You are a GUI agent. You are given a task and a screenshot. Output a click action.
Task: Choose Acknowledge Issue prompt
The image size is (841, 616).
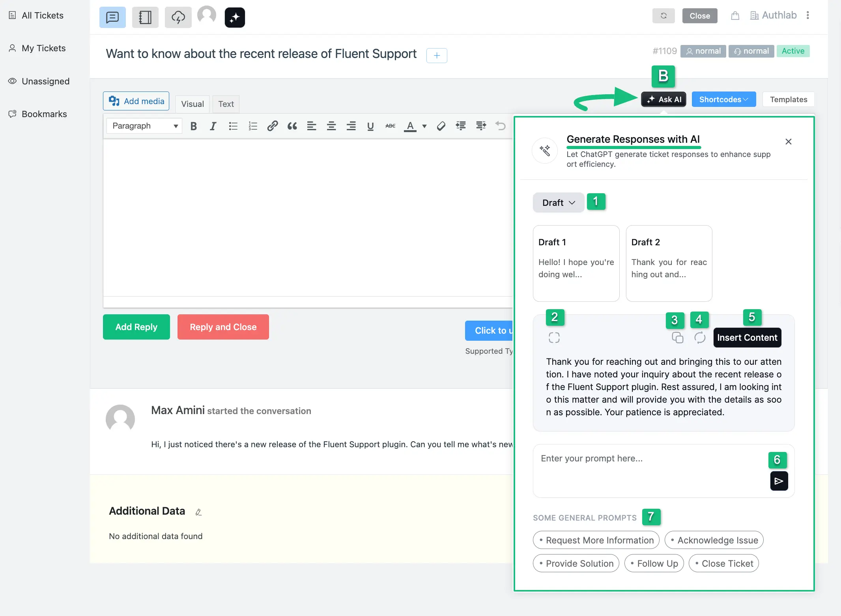(x=714, y=540)
